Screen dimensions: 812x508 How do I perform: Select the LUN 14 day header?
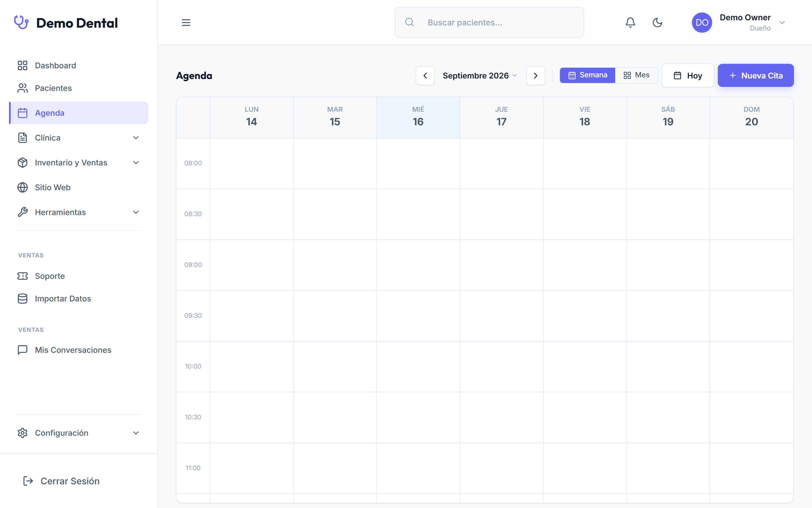point(252,117)
